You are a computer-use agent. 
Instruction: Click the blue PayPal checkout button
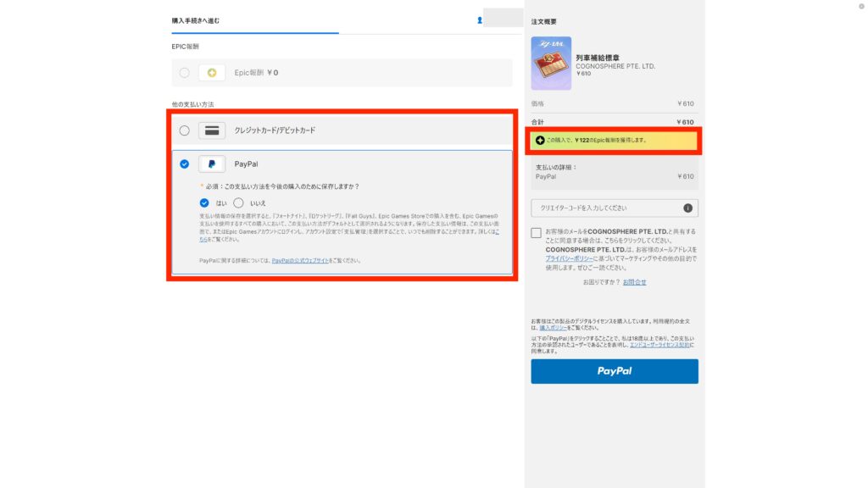pyautogui.click(x=615, y=371)
